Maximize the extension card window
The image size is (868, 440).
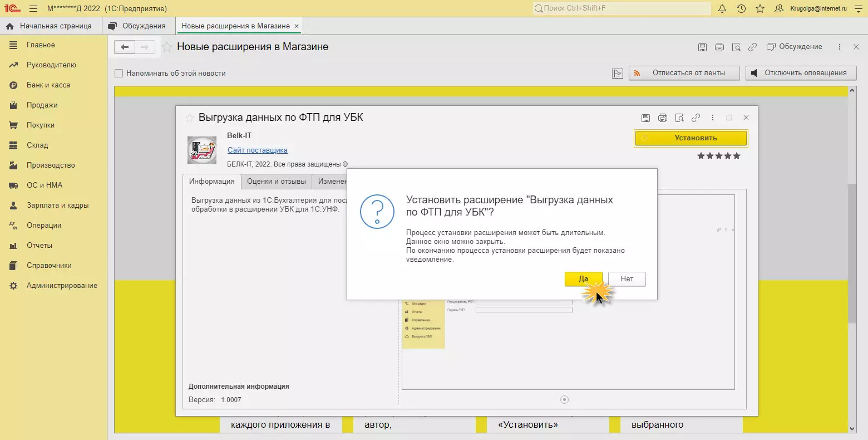click(729, 118)
